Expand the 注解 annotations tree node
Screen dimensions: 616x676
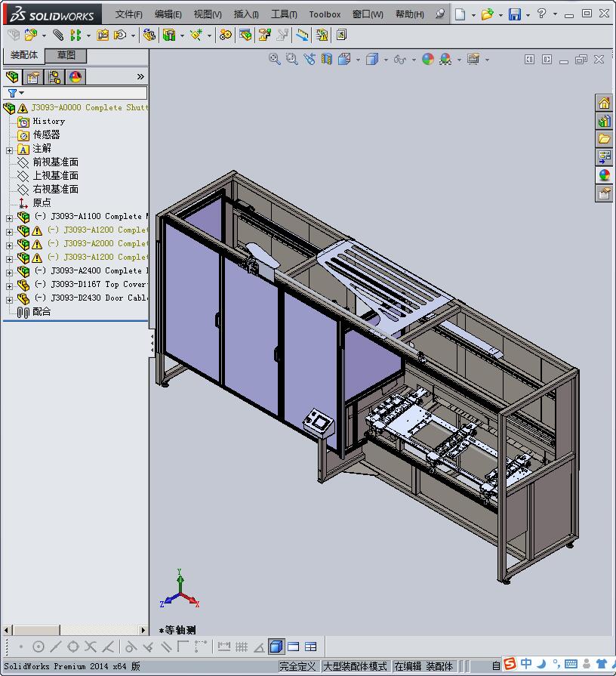click(x=10, y=150)
